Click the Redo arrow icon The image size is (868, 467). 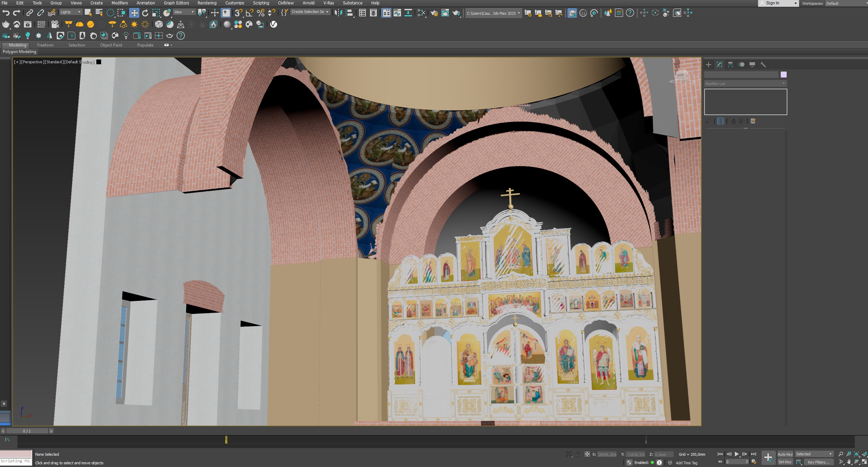[x=16, y=13]
